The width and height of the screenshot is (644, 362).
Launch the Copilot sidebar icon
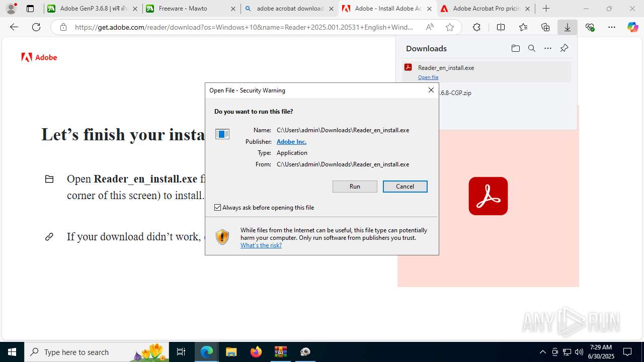632,27
